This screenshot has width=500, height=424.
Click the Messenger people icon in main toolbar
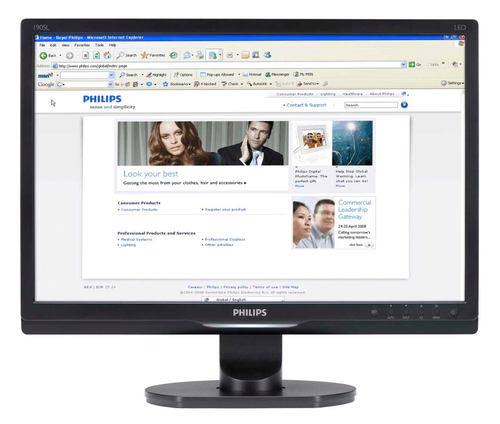coord(267,55)
